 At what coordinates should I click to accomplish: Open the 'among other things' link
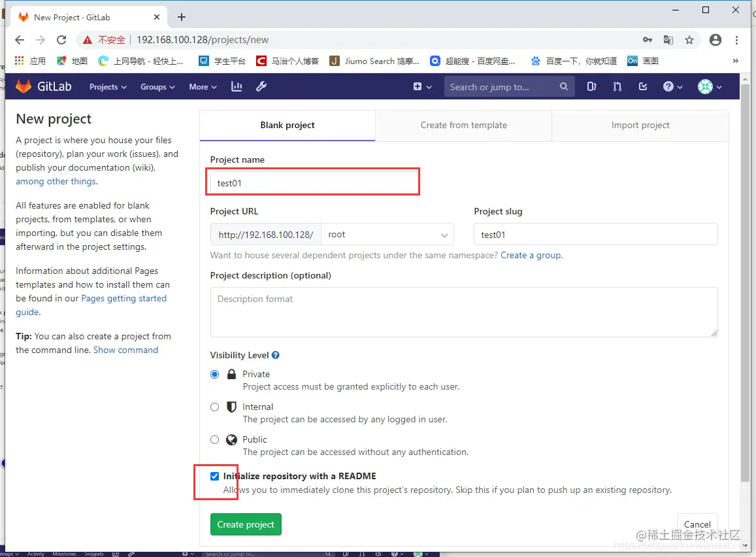[56, 181]
